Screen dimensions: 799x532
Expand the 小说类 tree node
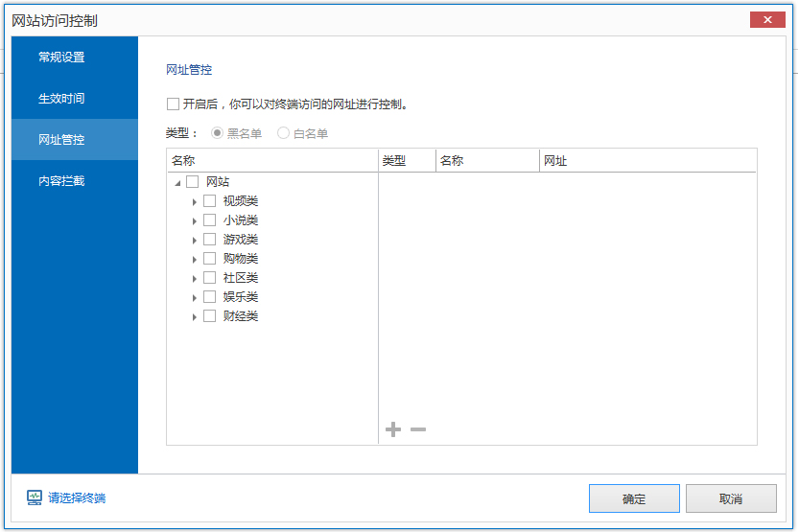[195, 220]
